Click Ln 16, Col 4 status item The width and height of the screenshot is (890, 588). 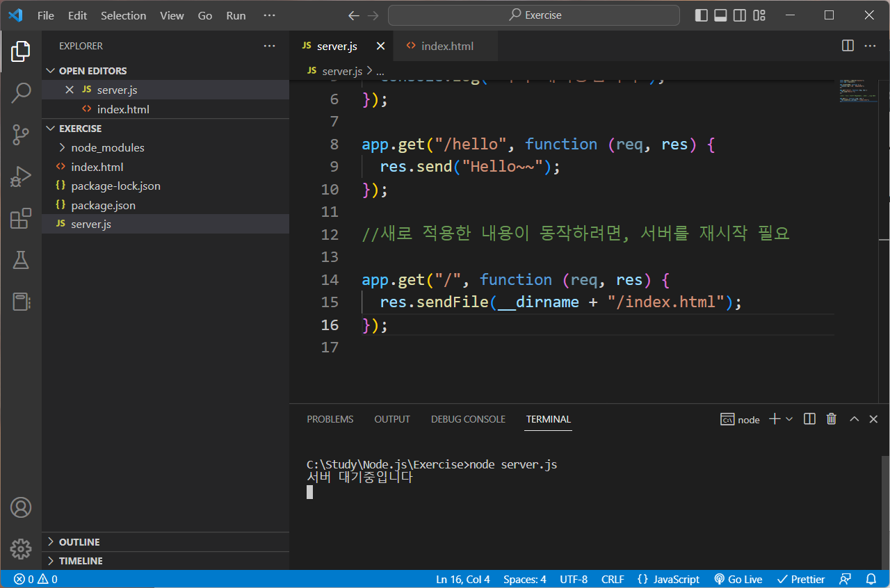click(x=463, y=579)
